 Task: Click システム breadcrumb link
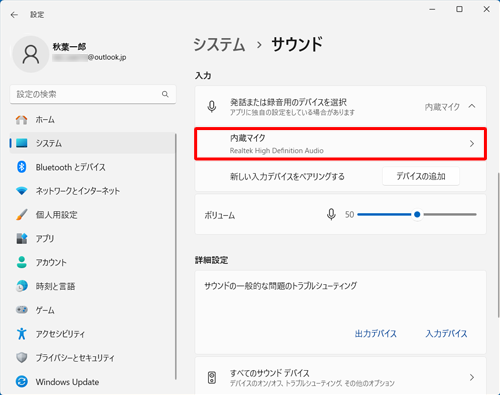[x=219, y=45]
